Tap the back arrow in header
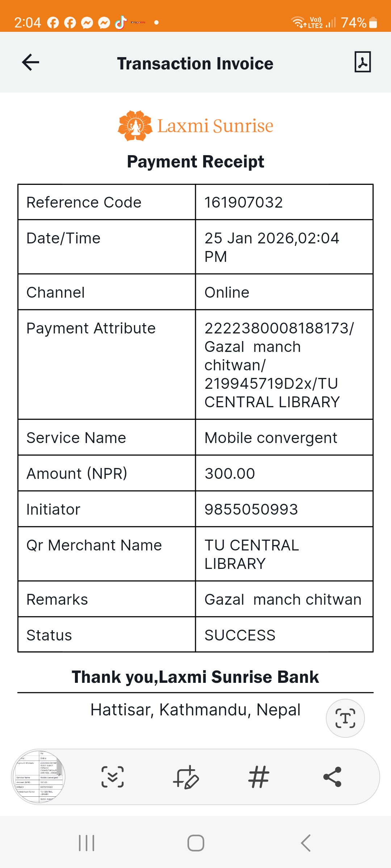 coord(31,63)
